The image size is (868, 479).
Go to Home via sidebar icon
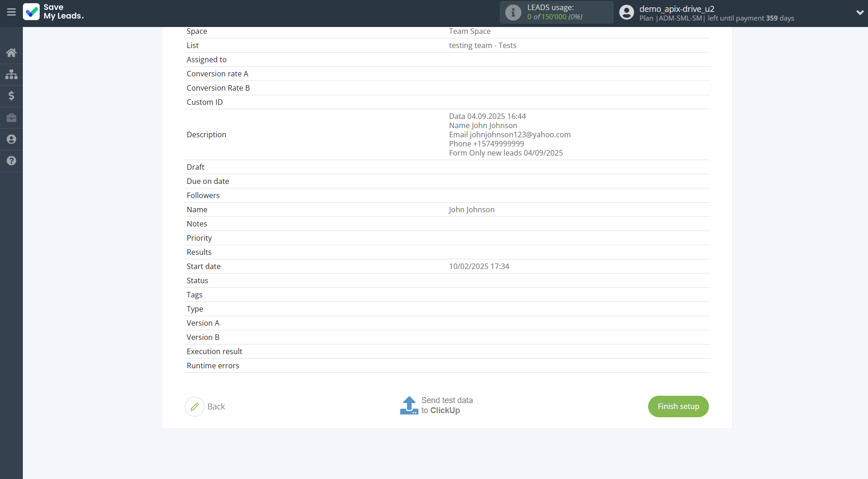tap(11, 53)
